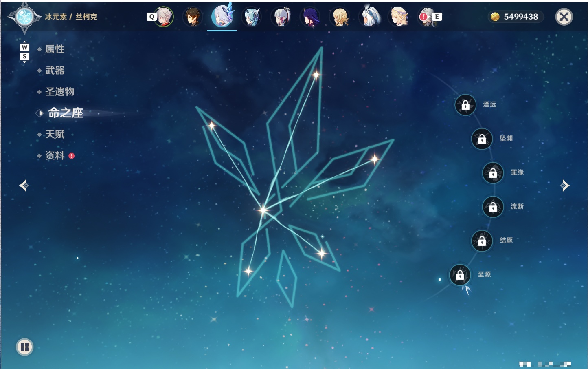Image resolution: width=588 pixels, height=369 pixels.
Task: Open the 武器 weapon tab
Action: point(55,71)
